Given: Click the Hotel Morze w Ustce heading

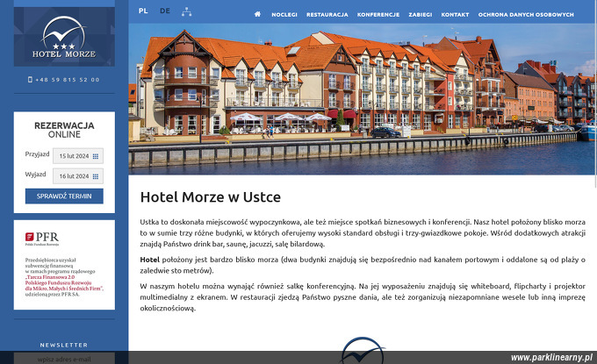Looking at the screenshot, I should [x=210, y=197].
